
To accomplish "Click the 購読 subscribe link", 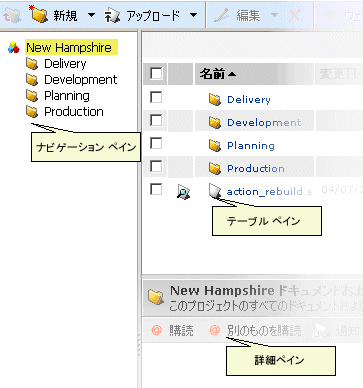I will 181,331.
